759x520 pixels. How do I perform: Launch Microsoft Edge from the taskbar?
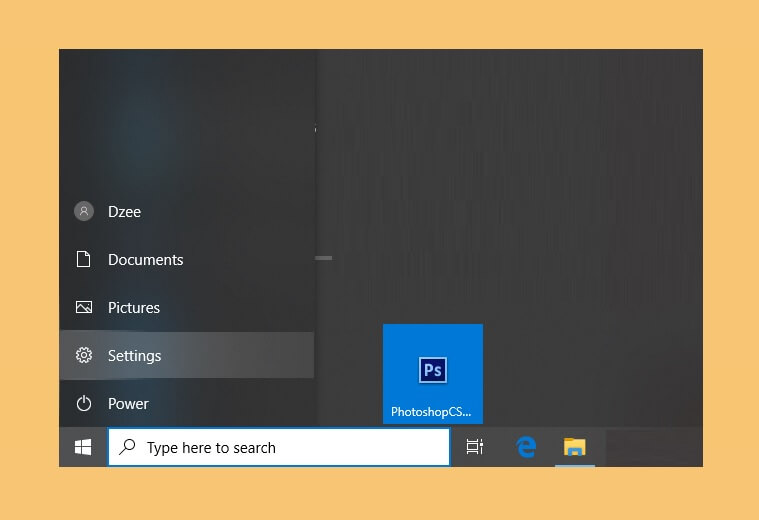point(526,447)
